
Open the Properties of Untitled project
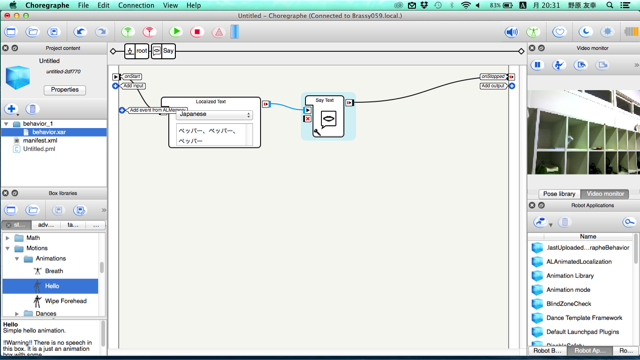(x=64, y=90)
